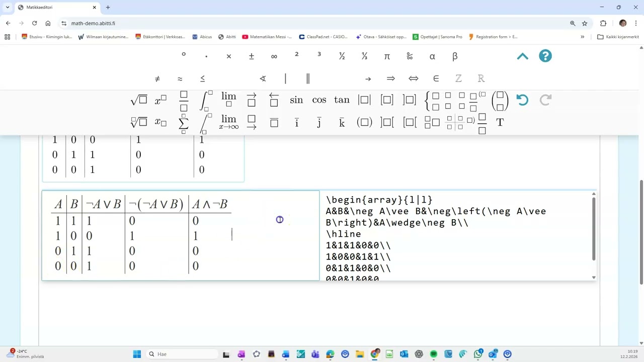Undo the last equation edit
This screenshot has width=644, height=362.
click(522, 100)
